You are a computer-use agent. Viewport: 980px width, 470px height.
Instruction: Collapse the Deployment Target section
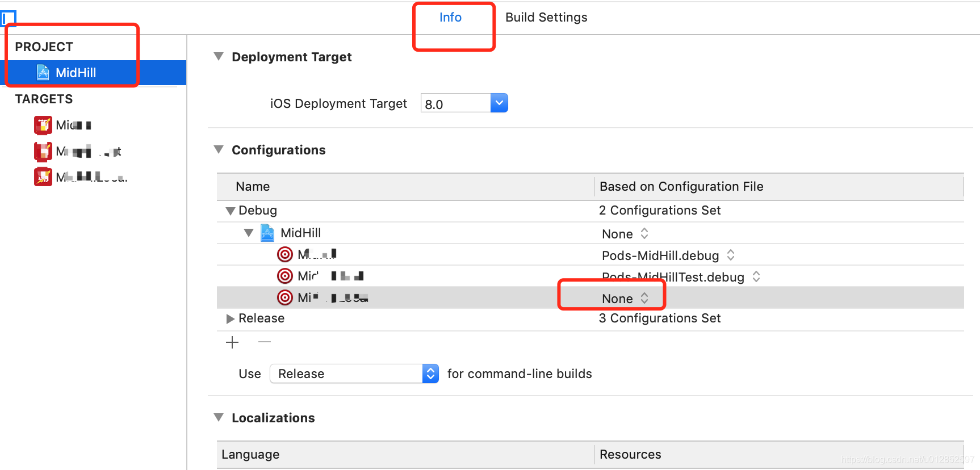219,57
